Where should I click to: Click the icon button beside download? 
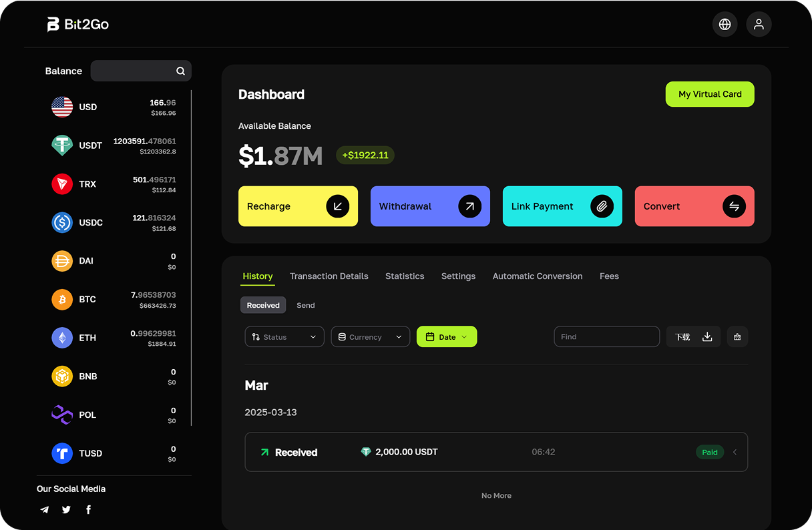(x=737, y=336)
